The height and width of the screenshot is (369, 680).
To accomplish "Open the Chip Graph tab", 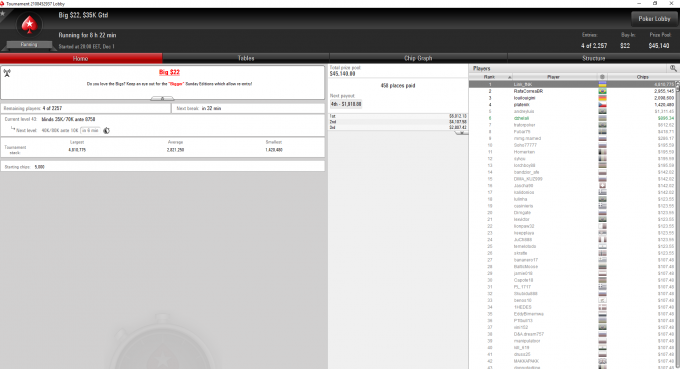I will pyautogui.click(x=418, y=58).
